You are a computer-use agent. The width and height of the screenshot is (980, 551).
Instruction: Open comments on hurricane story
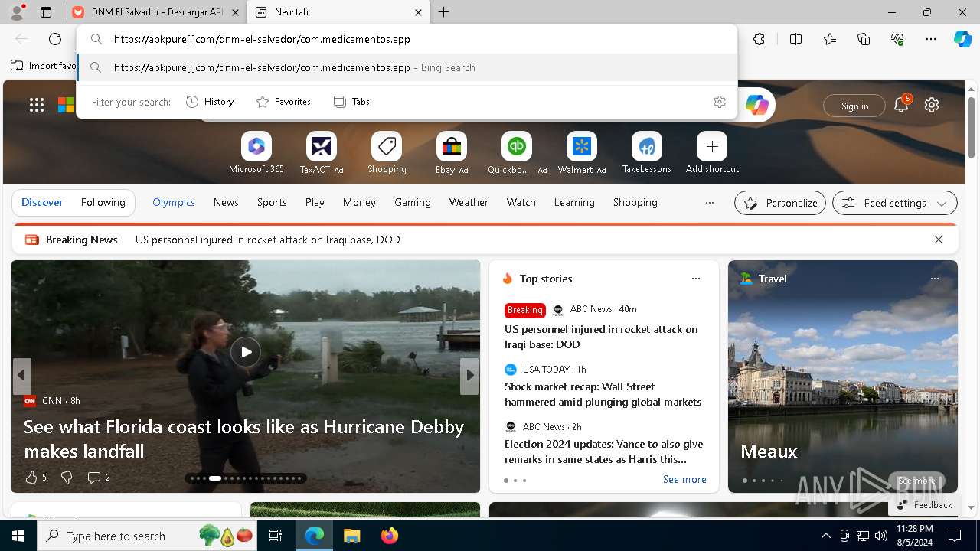pos(99,478)
